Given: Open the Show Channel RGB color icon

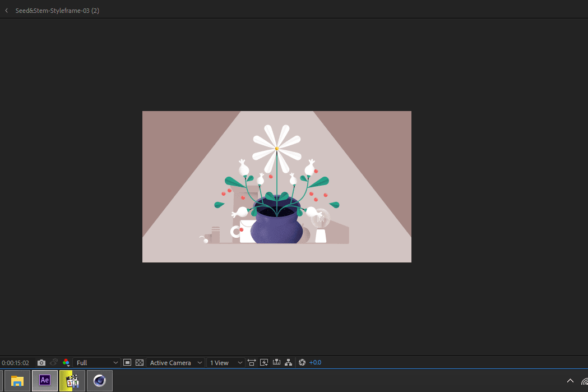Looking at the screenshot, I should click(x=66, y=363).
